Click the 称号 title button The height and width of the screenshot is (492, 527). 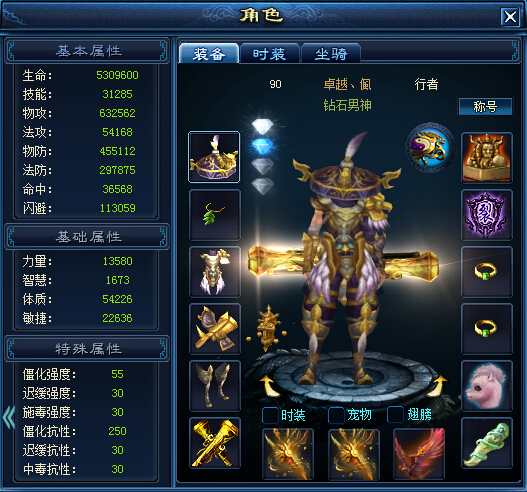tap(485, 107)
